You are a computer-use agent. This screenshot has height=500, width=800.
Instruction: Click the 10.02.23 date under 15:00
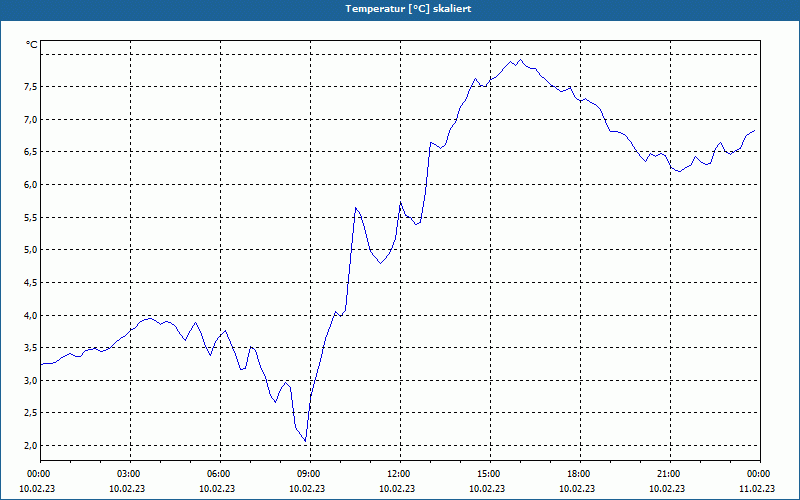pyautogui.click(x=487, y=488)
